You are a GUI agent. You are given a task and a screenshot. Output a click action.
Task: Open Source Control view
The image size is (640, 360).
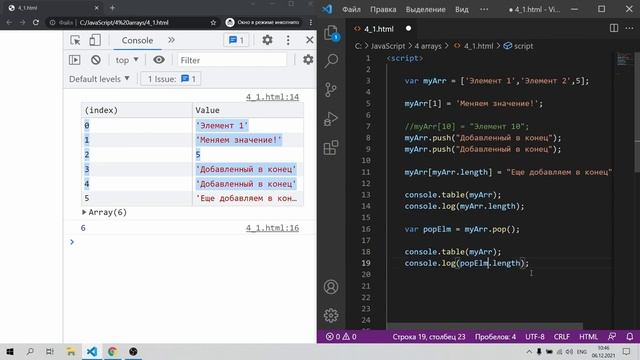point(331,89)
